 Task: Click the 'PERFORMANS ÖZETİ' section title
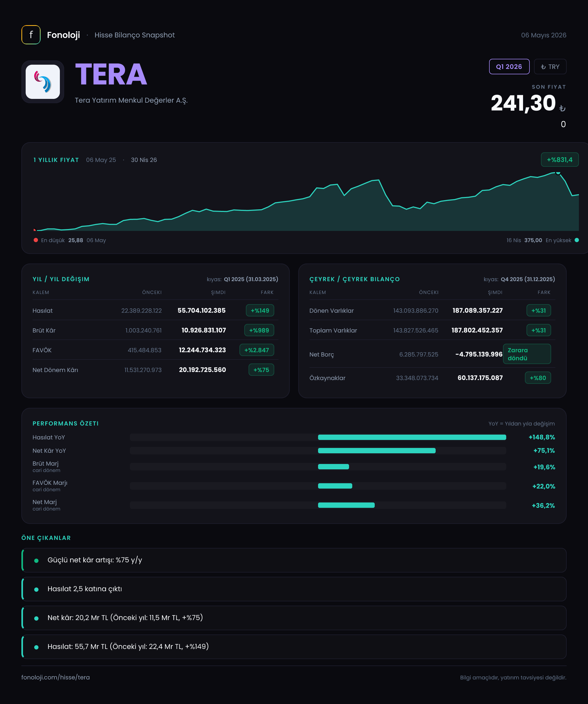tap(66, 423)
